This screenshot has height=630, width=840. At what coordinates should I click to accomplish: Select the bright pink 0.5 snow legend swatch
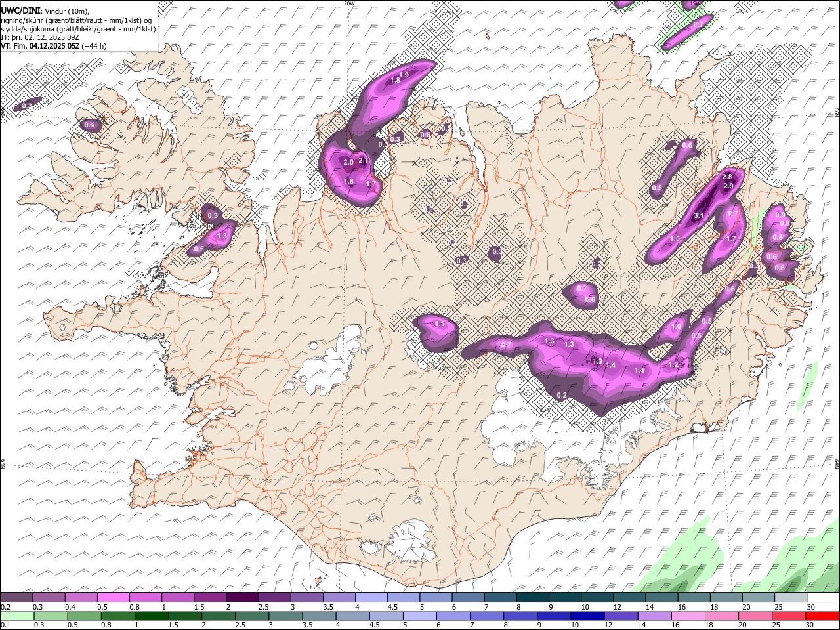click(113, 598)
